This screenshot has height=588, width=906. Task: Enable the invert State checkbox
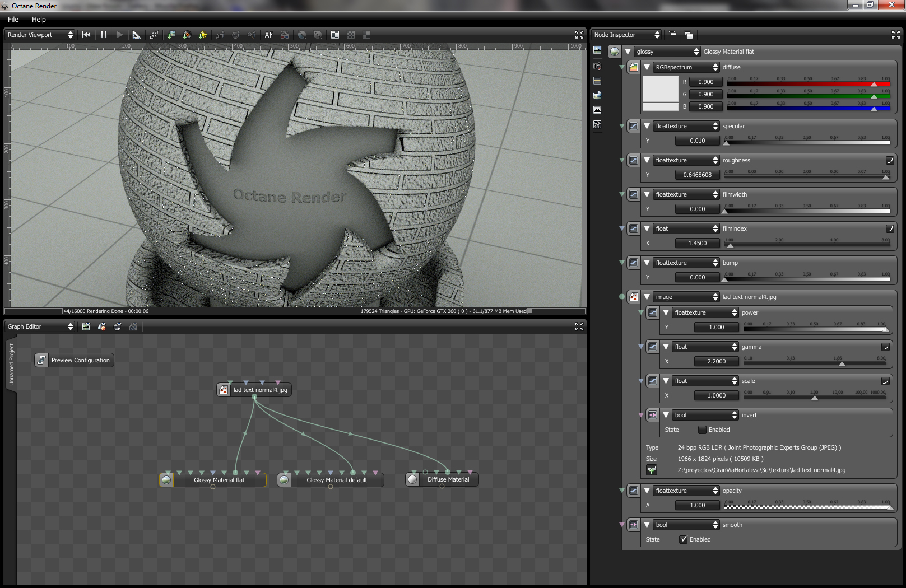(x=702, y=430)
